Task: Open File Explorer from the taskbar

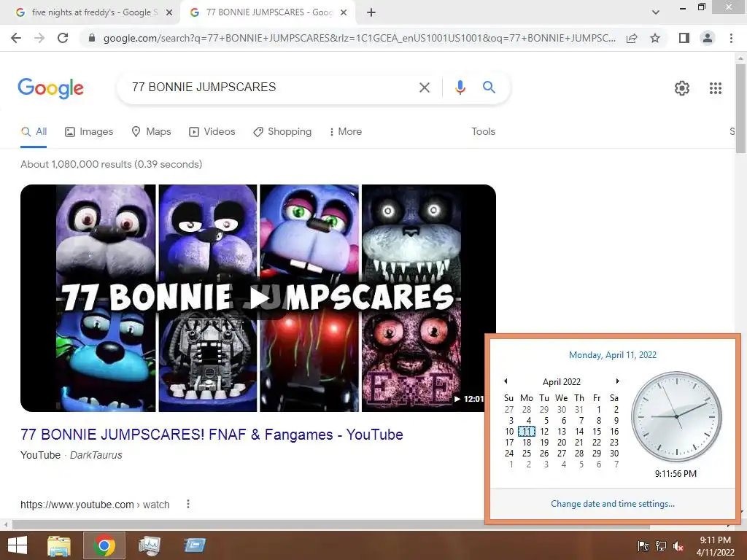Action: [x=58, y=545]
